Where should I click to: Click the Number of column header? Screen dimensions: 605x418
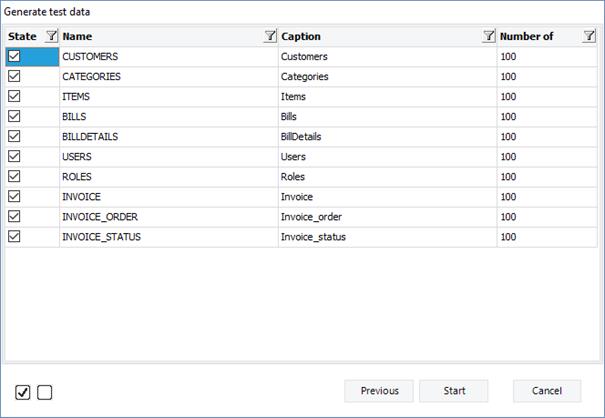tap(547, 36)
